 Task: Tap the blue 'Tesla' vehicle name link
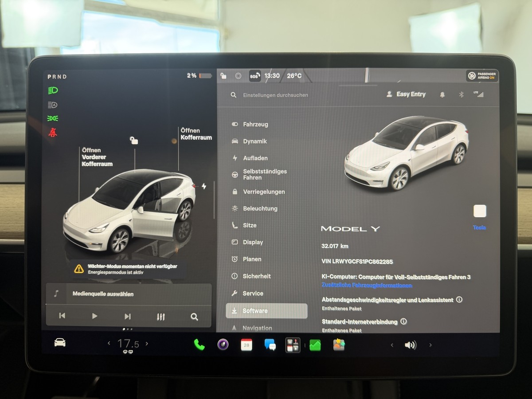[479, 227]
